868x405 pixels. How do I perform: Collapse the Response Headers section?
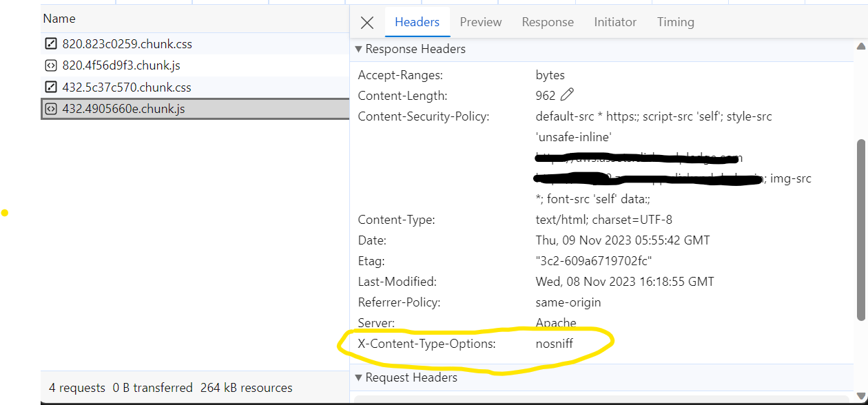coord(358,49)
